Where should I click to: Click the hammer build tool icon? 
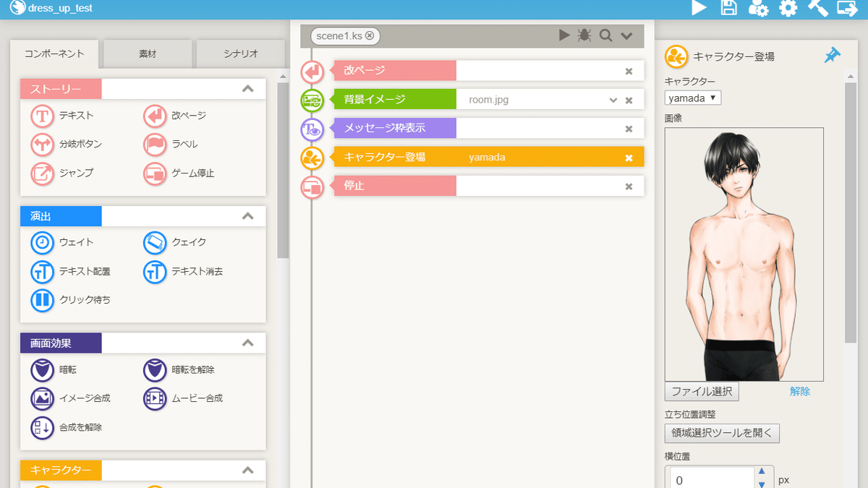pos(817,9)
